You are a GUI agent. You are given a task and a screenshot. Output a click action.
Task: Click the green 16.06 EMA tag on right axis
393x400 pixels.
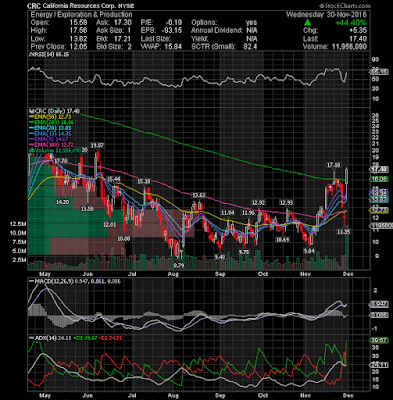pos(379,179)
